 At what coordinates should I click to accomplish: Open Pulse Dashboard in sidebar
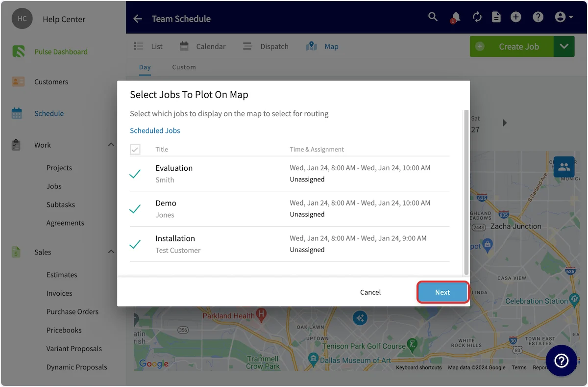click(61, 52)
